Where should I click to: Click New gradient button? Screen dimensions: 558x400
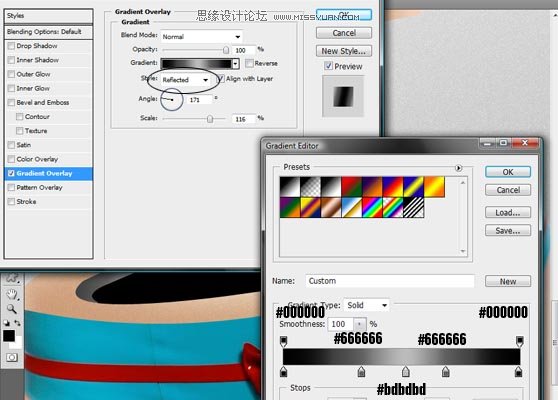click(x=508, y=281)
